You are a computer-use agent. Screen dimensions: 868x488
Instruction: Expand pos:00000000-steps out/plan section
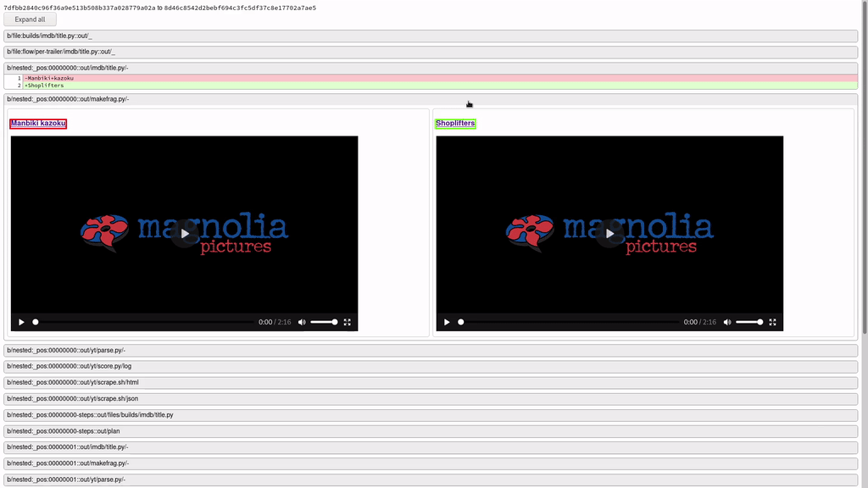tap(431, 431)
